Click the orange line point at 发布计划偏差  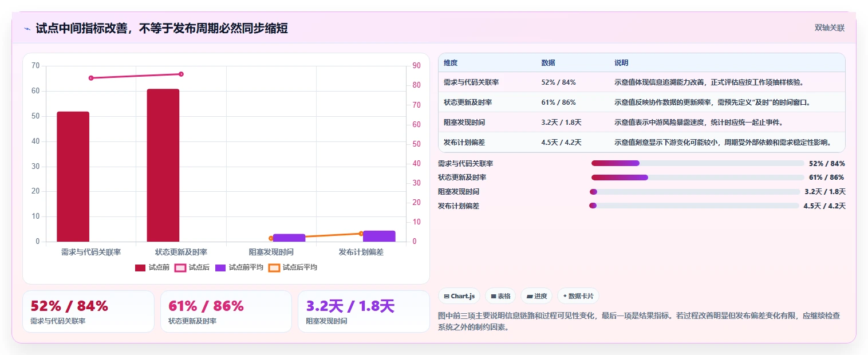tap(361, 234)
